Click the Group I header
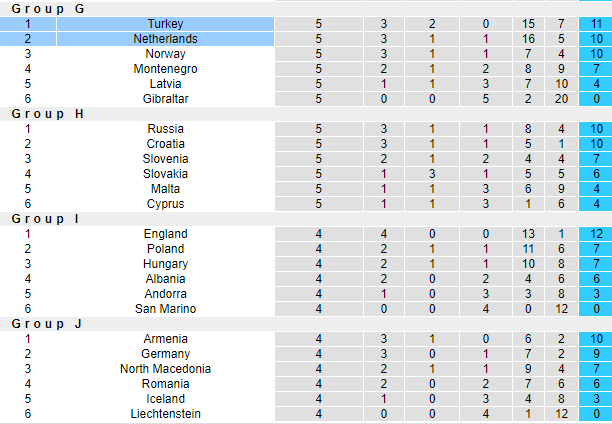This screenshot has height=424, width=612. pos(46,219)
